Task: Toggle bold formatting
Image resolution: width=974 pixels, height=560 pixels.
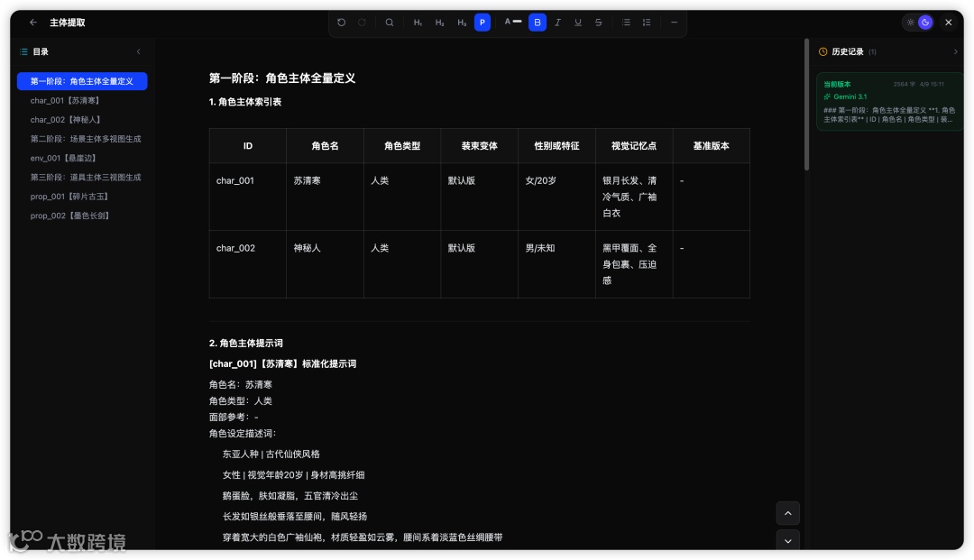Action: (538, 23)
